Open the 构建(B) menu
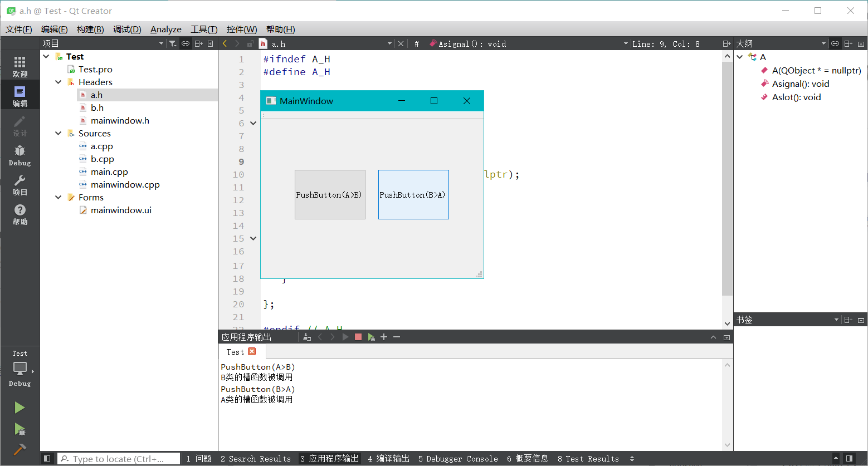Image resolution: width=868 pixels, height=466 pixels. pos(90,29)
